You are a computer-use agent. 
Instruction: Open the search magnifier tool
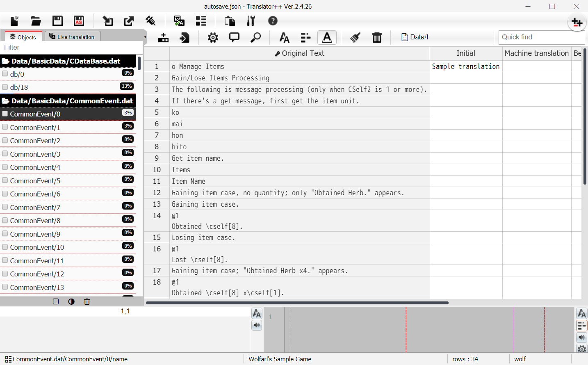click(x=256, y=37)
